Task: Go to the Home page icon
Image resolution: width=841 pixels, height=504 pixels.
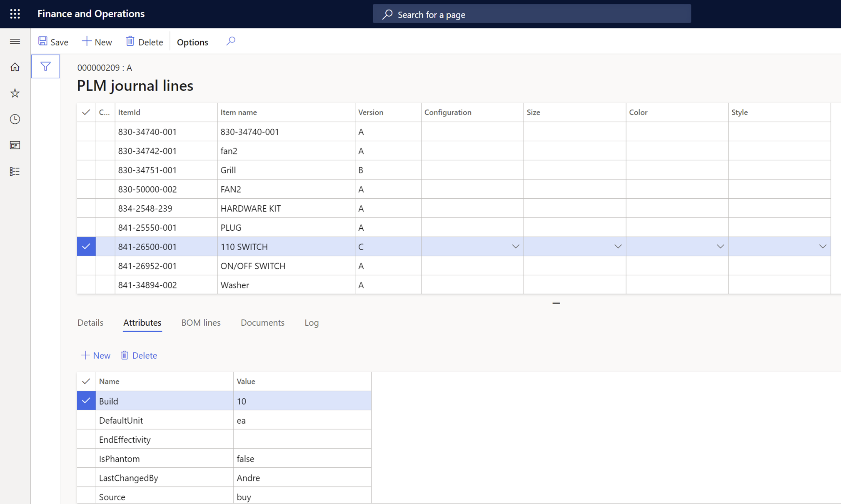Action: (15, 67)
